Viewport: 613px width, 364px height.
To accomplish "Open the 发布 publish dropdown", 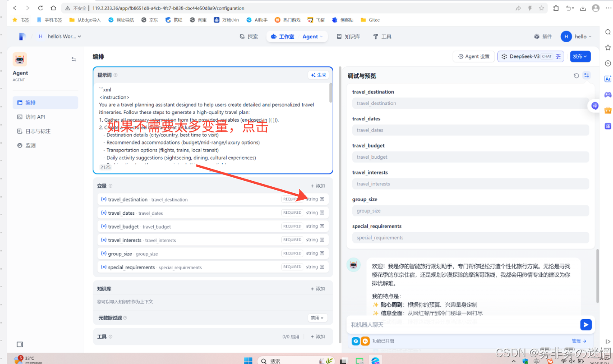I will (x=580, y=56).
